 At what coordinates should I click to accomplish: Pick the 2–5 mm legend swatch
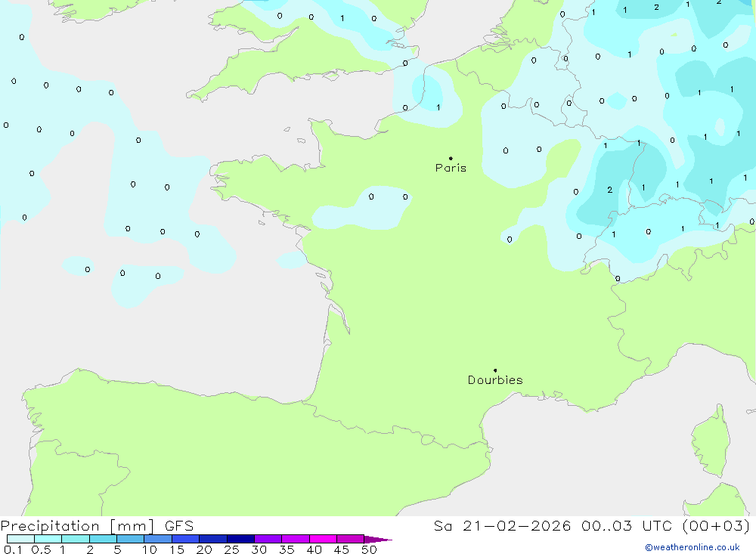103,539
